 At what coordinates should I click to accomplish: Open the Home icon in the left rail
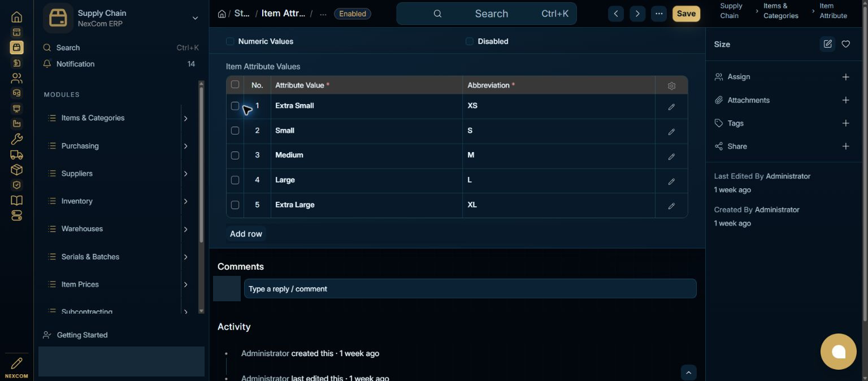[16, 17]
